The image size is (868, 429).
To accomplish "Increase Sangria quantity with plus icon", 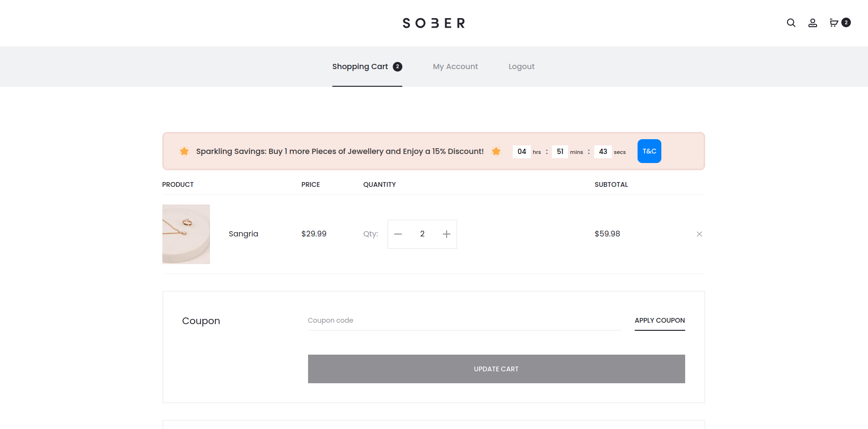I will click(x=447, y=234).
